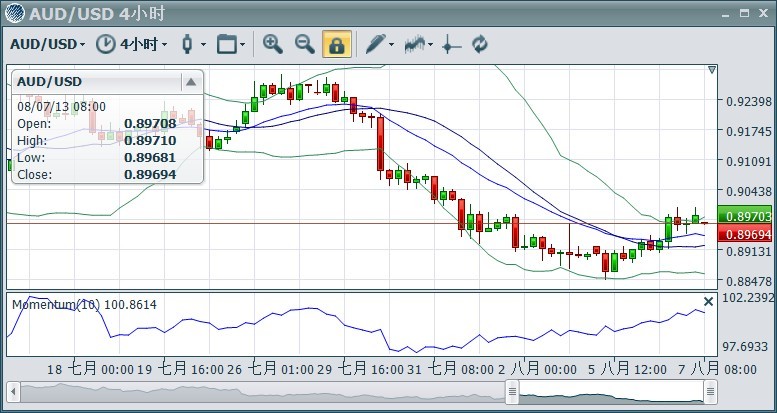This screenshot has width=777, height=413.
Task: Click the clock timeframe icon
Action: pyautogui.click(x=105, y=44)
